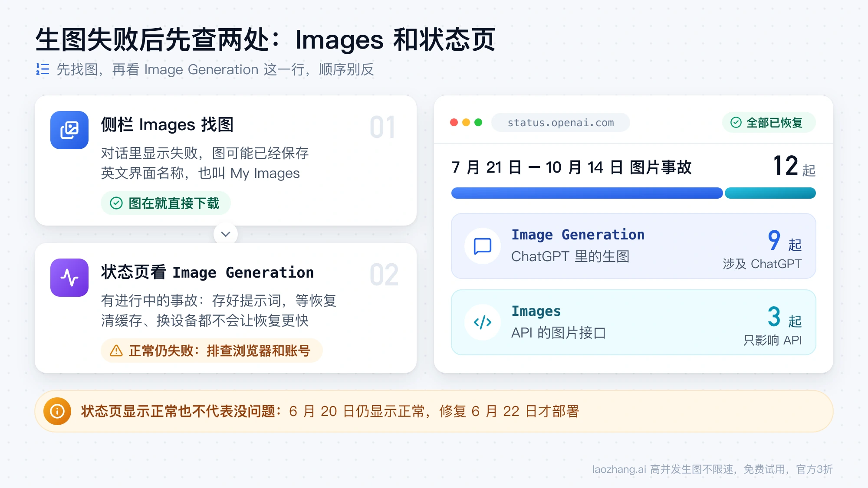868x488 pixels.
Task: Click the 全部已恢复 status badge
Action: 769,123
